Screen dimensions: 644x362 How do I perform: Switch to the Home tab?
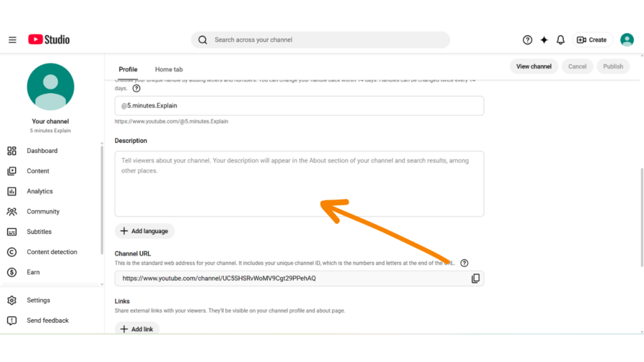point(169,69)
